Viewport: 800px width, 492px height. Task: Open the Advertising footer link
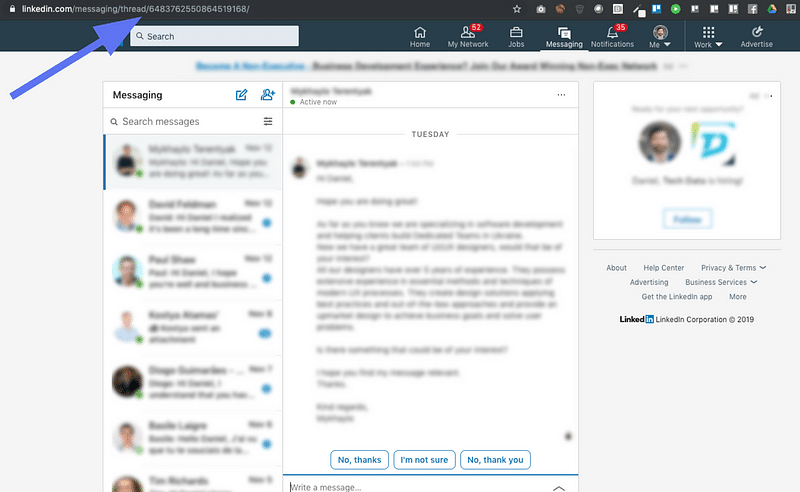click(x=648, y=282)
